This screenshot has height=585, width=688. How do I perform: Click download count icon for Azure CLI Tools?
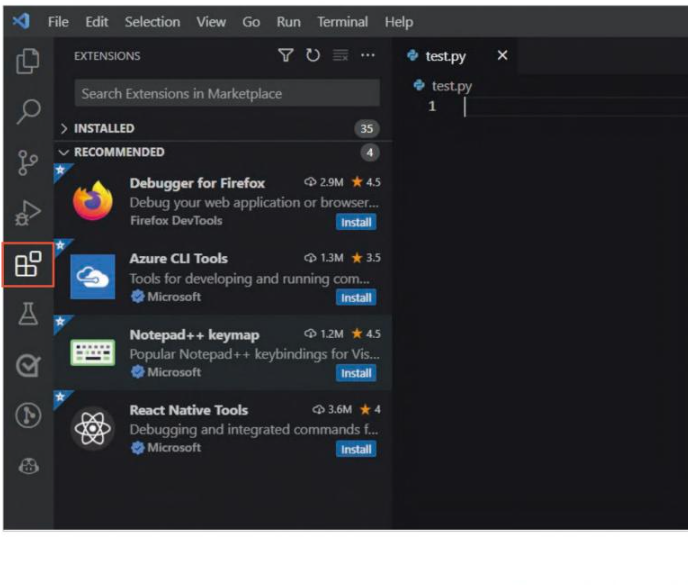310,258
